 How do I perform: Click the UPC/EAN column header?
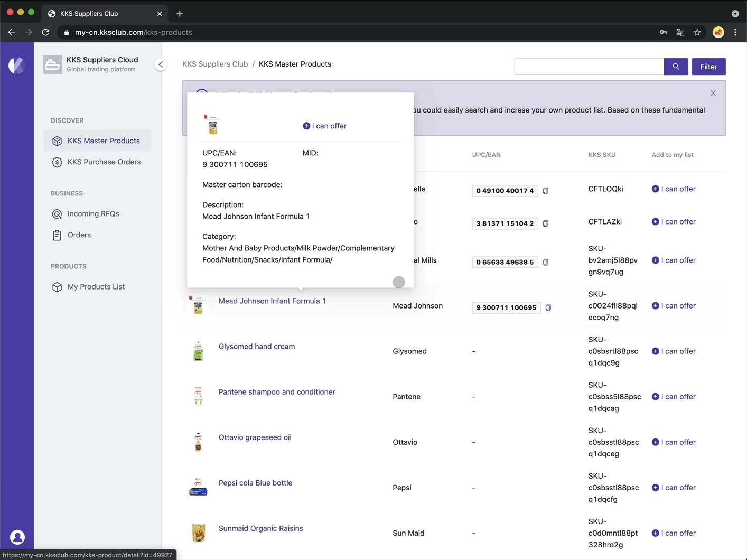486,155
